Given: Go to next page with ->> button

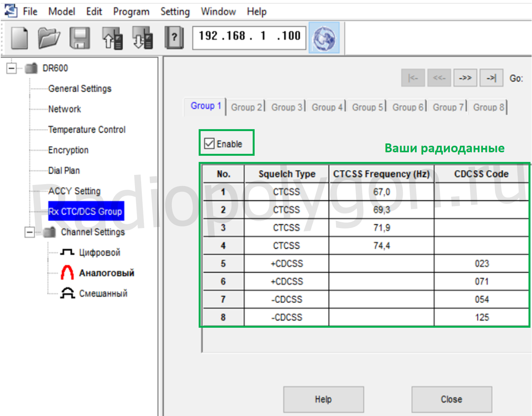Looking at the screenshot, I should point(465,78).
